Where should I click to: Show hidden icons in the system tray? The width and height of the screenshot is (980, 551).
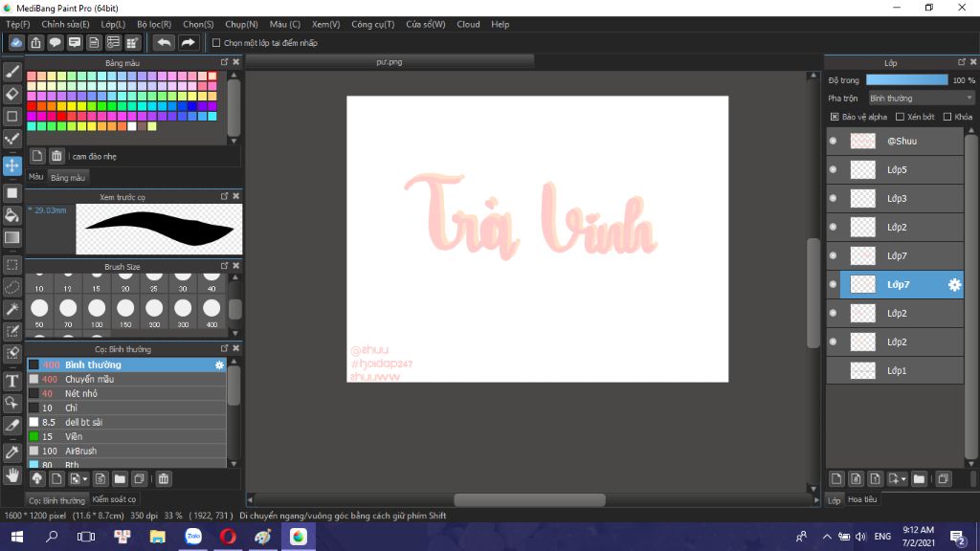[827, 537]
